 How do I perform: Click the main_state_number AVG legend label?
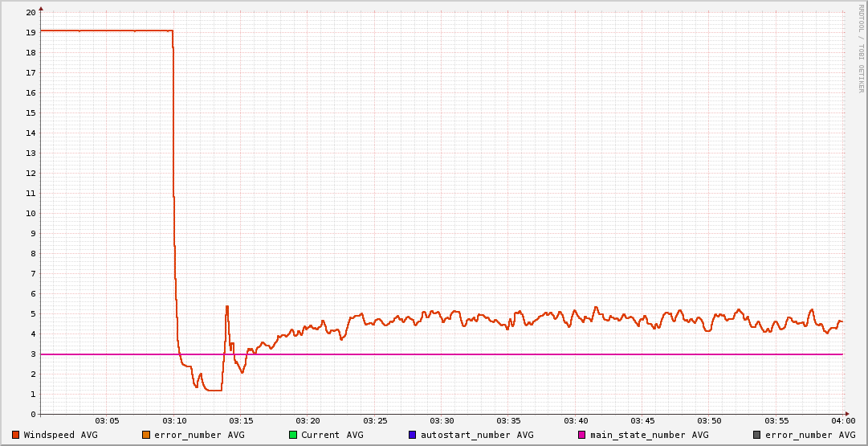(649, 435)
